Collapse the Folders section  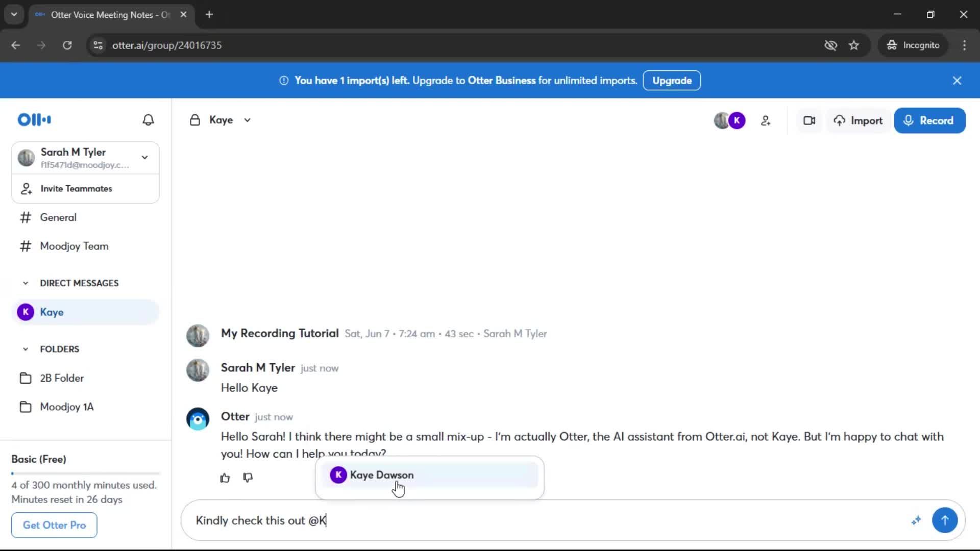coord(26,349)
